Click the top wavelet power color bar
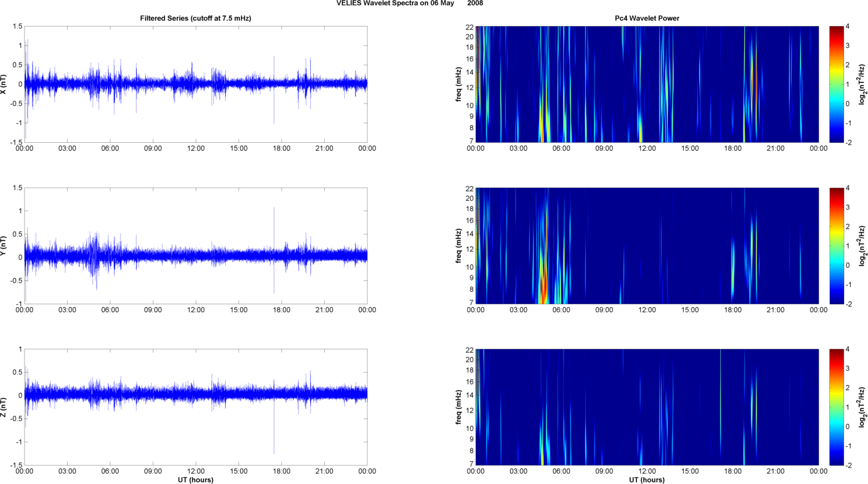 (x=836, y=84)
